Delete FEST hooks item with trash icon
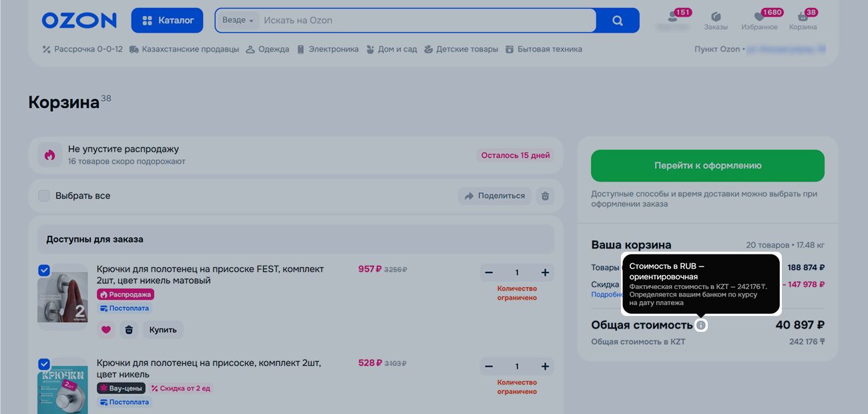The height and width of the screenshot is (414, 868). (129, 330)
